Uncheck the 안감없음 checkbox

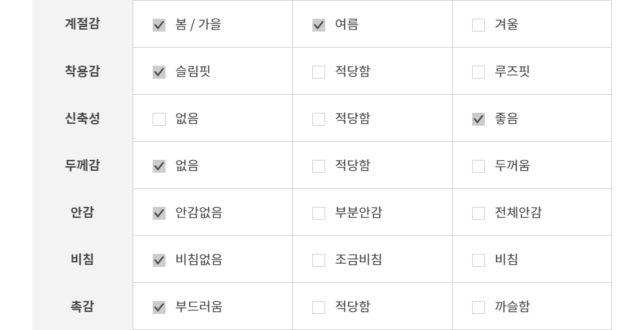point(159,213)
